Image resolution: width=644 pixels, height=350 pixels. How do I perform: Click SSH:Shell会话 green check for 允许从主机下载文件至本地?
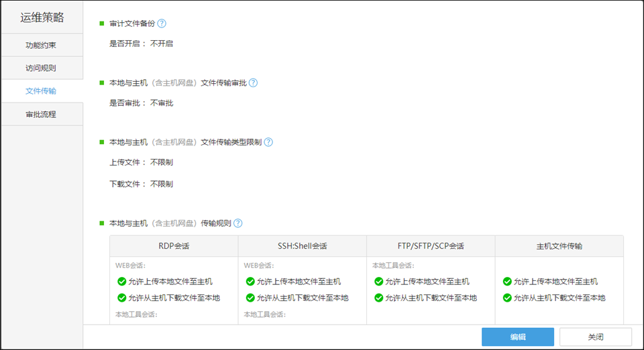point(250,298)
